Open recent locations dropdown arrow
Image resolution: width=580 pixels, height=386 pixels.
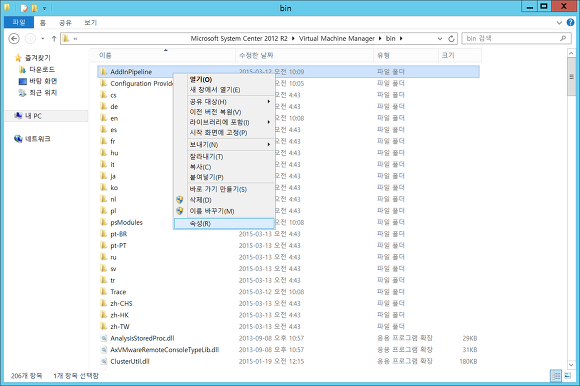tap(43, 38)
